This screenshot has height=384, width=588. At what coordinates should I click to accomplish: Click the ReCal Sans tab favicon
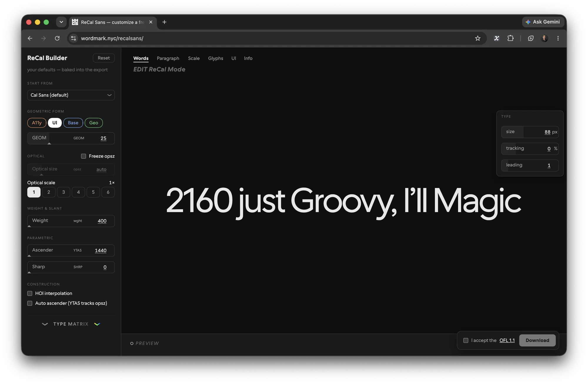click(75, 22)
